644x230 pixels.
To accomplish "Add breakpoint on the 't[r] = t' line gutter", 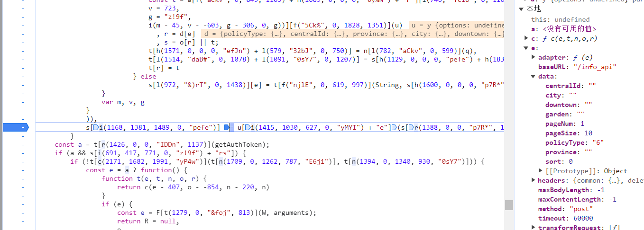I will tap(22, 68).
